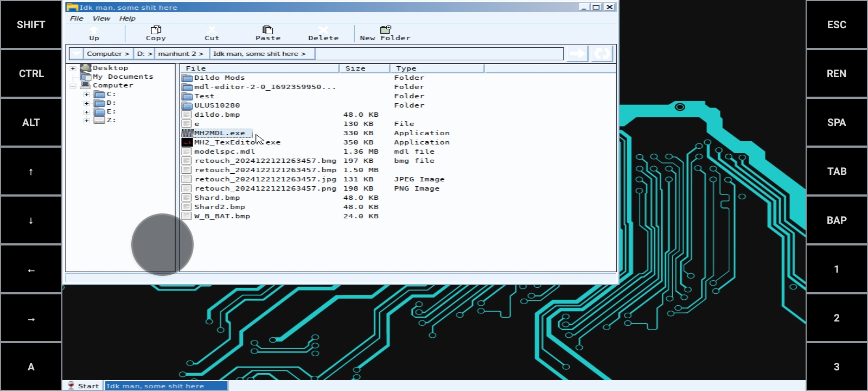Open the Help menu
Viewport: 868px width, 391px height.
point(127,18)
